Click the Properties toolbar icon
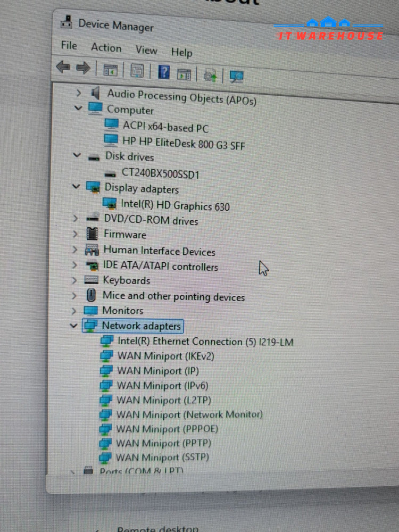Screen dimensions: 399x532 pyautogui.click(x=137, y=71)
